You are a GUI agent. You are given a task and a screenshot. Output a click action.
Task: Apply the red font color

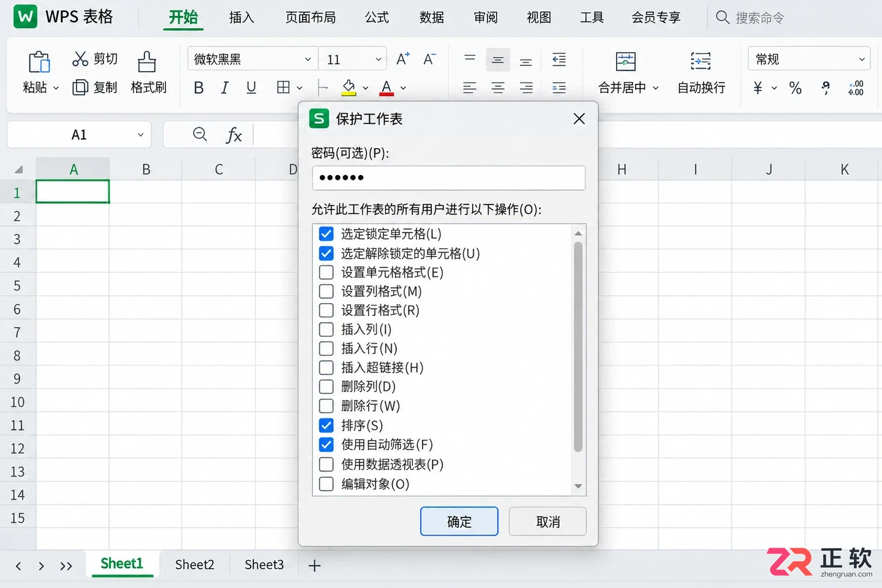pyautogui.click(x=386, y=88)
